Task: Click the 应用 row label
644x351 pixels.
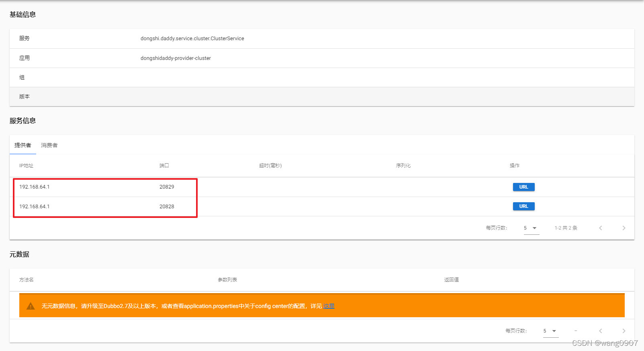Action: [25, 58]
